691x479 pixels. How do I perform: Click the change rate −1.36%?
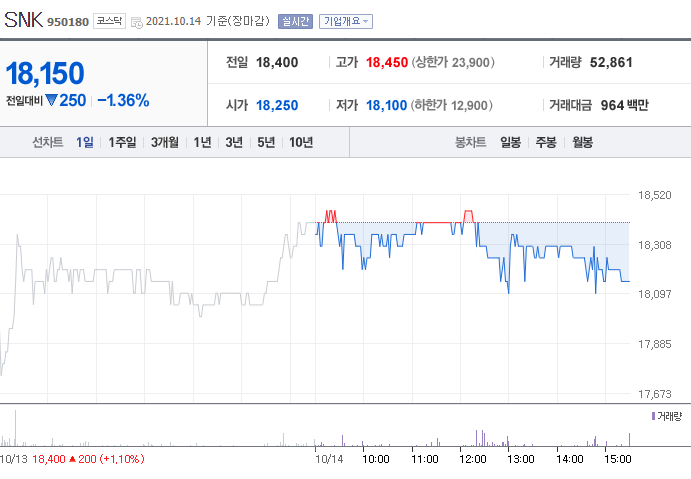[123, 100]
